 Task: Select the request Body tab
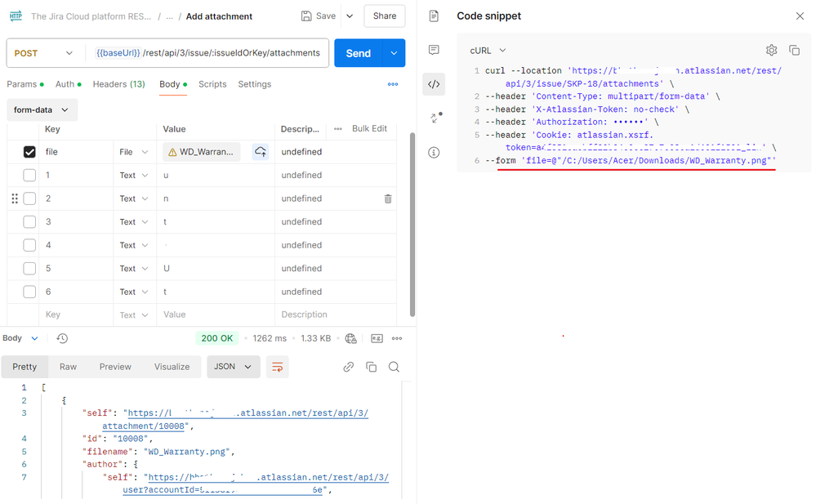pyautogui.click(x=173, y=84)
